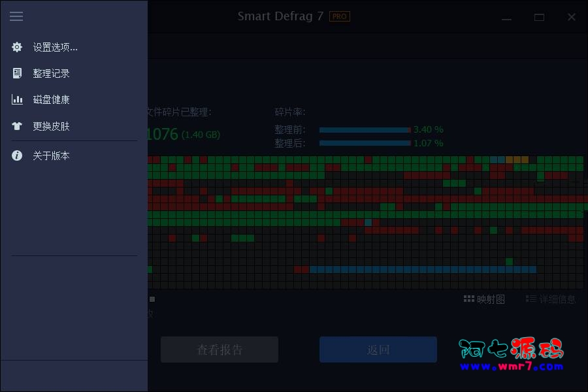Viewport: 588px width, 392px height.
Task: Click the 1.07 % value
Action: pos(428,143)
